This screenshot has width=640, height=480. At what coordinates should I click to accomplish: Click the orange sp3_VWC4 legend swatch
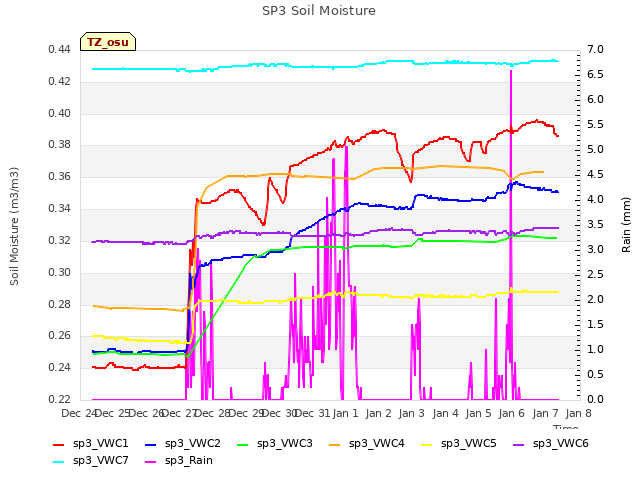coord(335,444)
